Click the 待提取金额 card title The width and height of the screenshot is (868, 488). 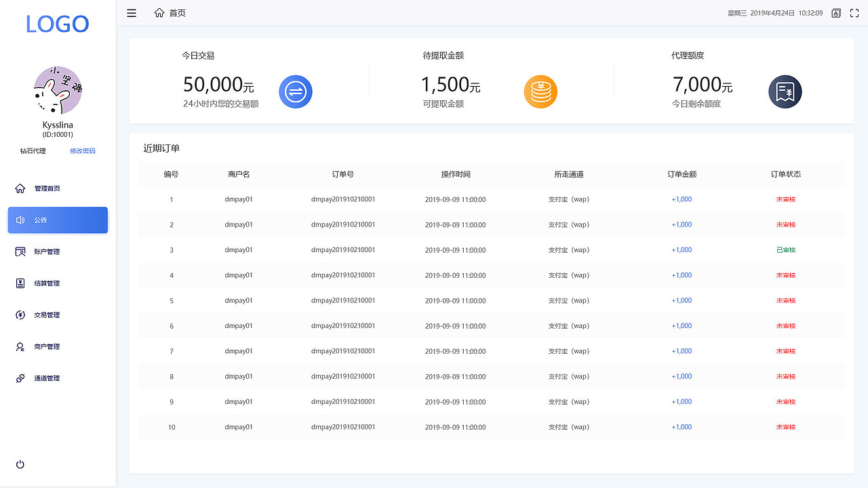(x=443, y=56)
